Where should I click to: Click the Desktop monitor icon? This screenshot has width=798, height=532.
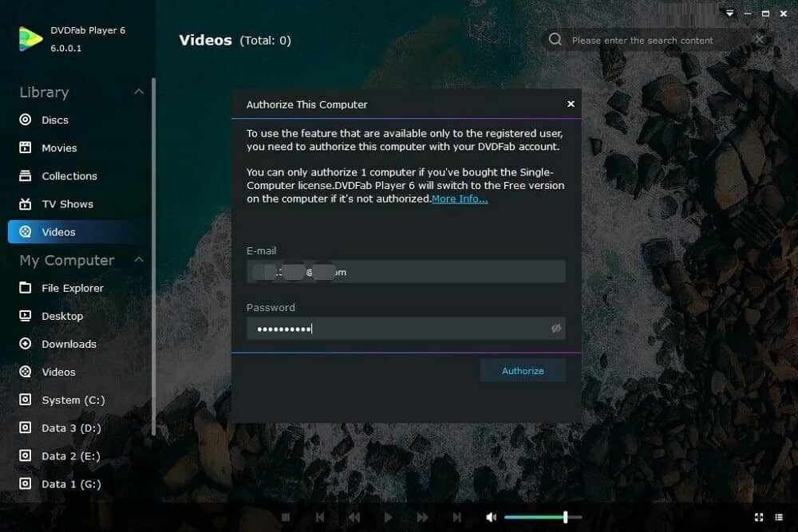pos(25,316)
